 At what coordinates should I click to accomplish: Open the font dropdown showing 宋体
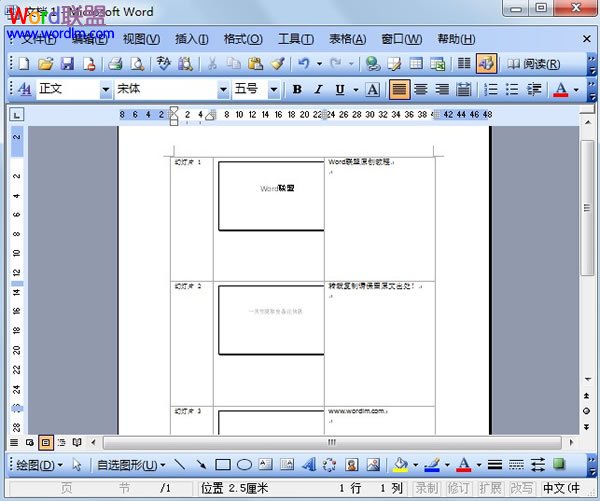point(223,90)
